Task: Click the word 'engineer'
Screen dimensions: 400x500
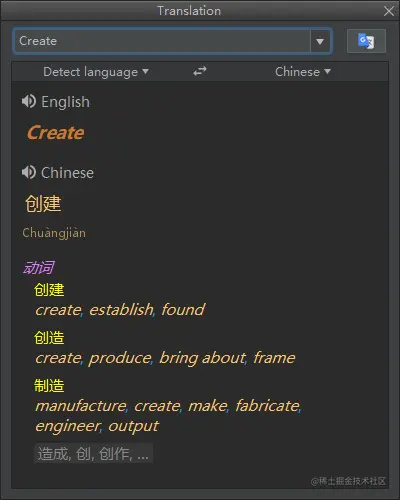Action: click(x=68, y=426)
